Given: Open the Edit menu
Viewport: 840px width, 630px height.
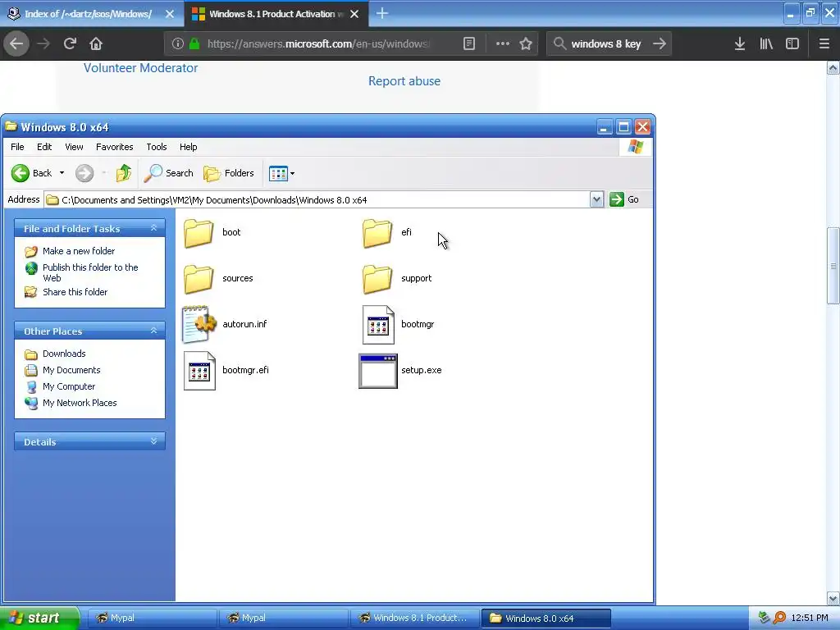Looking at the screenshot, I should click(44, 147).
